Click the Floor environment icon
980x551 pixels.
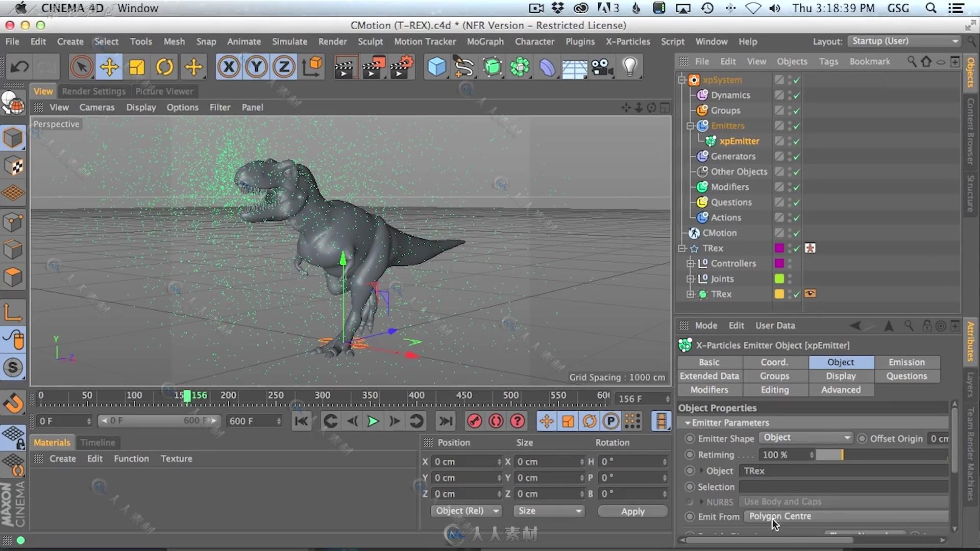point(575,68)
